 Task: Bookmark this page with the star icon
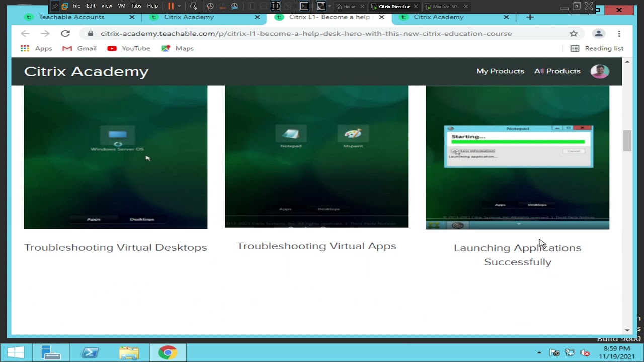pos(574,33)
